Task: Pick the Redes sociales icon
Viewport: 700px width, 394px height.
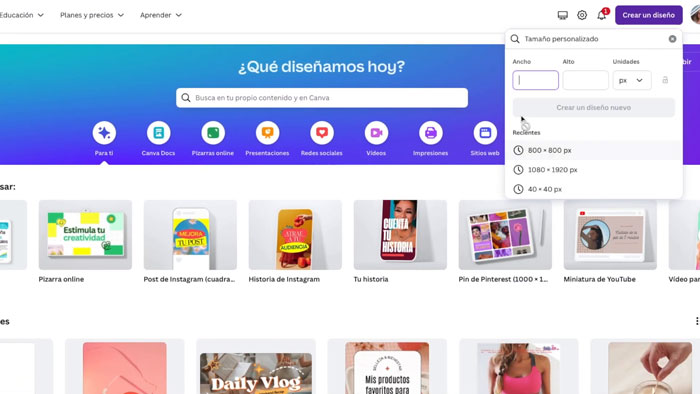Action: click(x=322, y=133)
